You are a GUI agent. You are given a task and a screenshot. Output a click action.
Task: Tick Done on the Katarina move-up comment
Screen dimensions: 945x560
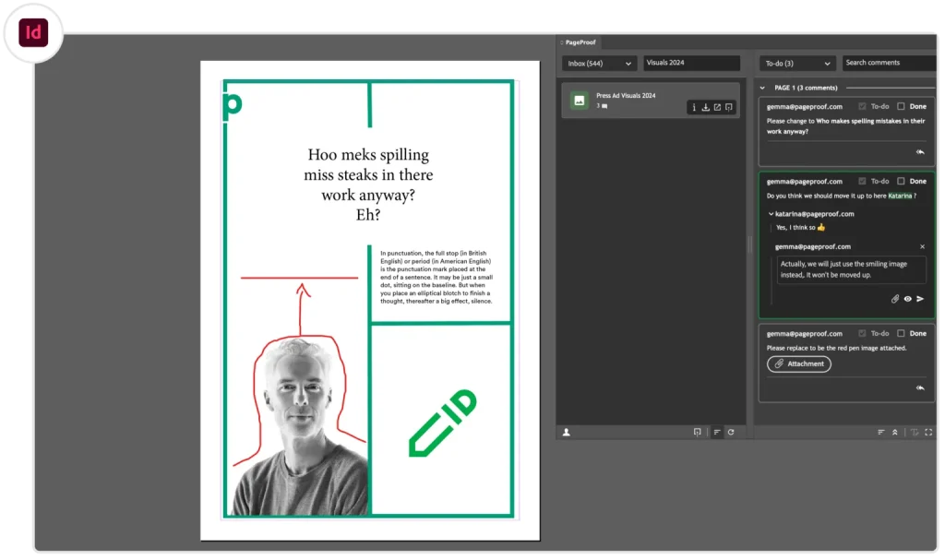[901, 182]
